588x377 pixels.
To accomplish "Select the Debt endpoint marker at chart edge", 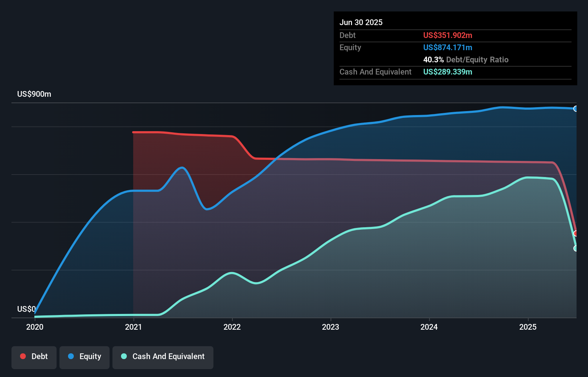I will coord(575,234).
